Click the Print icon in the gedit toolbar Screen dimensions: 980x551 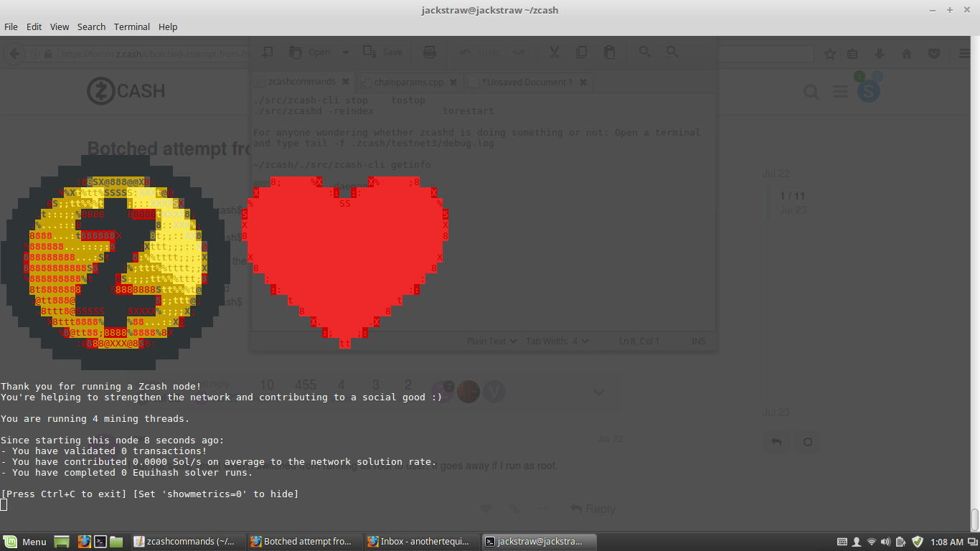pyautogui.click(x=430, y=52)
